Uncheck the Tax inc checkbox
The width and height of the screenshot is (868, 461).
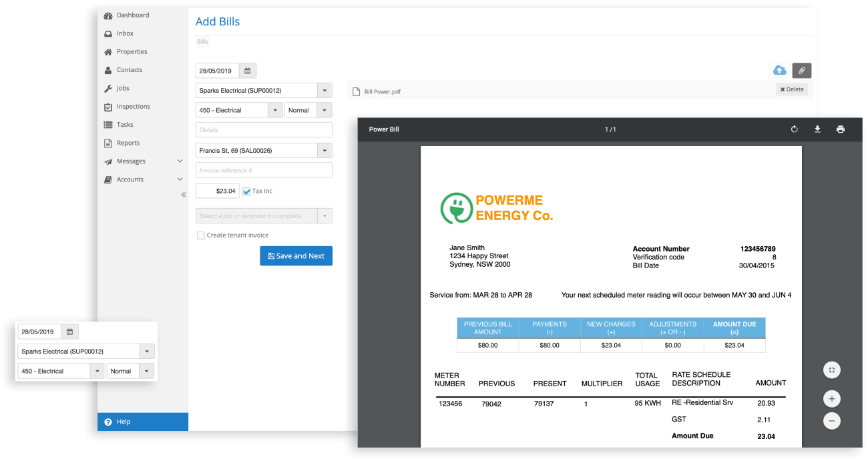pos(246,191)
